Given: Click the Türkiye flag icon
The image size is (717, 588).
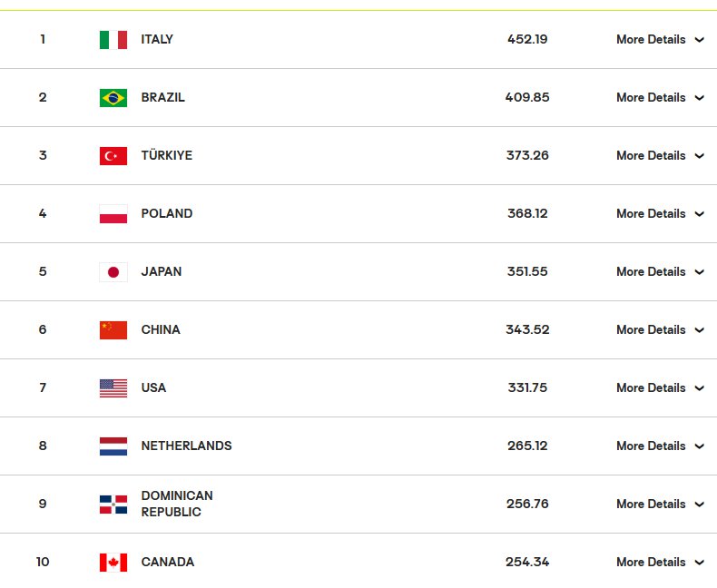Looking at the screenshot, I should tap(113, 156).
